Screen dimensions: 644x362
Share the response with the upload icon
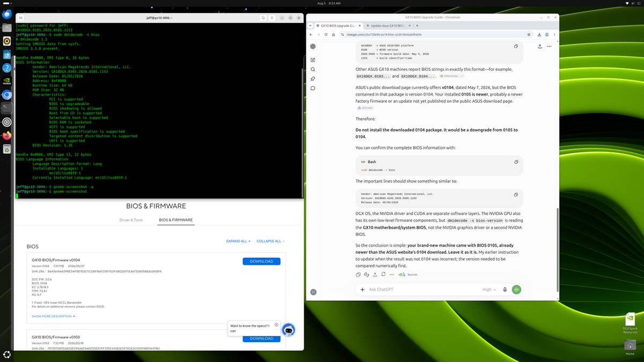pyautogui.click(x=375, y=275)
